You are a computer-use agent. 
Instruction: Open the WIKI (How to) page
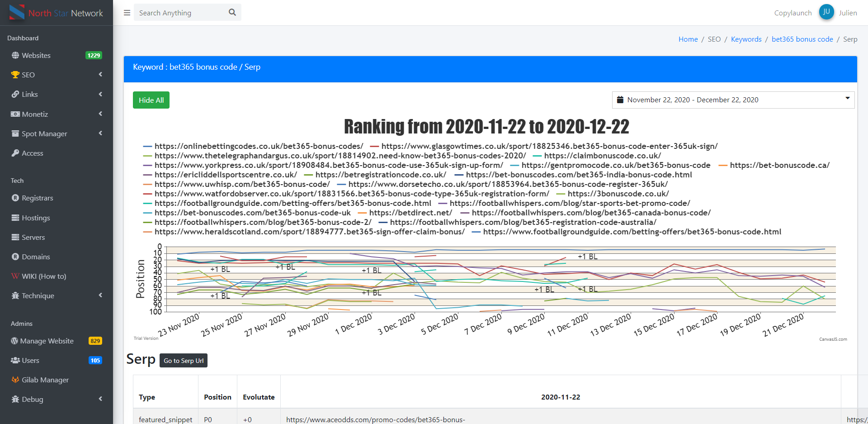click(44, 276)
